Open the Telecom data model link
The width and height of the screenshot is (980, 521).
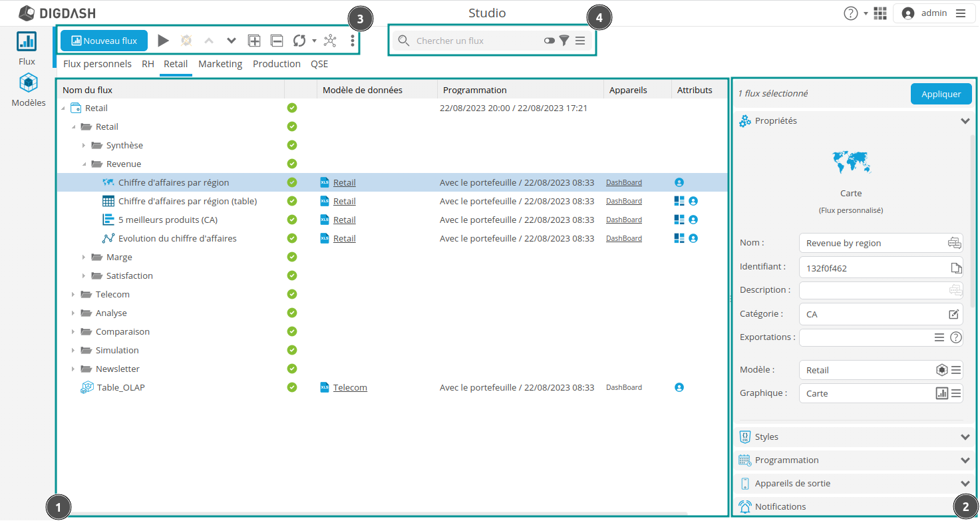350,388
